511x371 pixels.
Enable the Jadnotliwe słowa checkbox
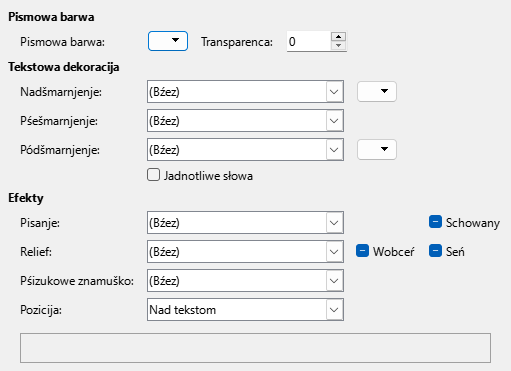pos(153,175)
